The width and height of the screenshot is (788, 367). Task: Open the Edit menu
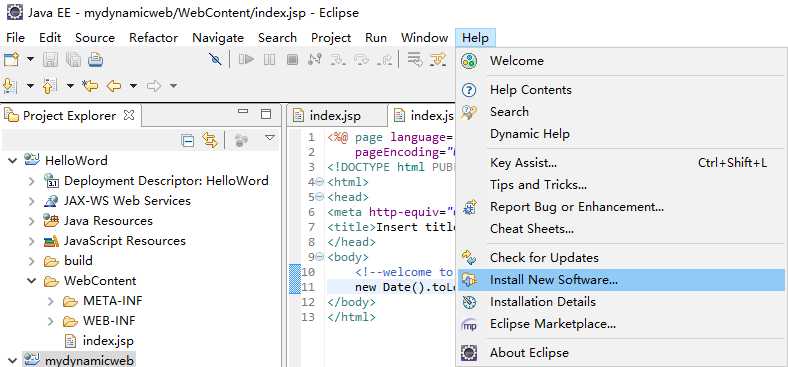(50, 38)
